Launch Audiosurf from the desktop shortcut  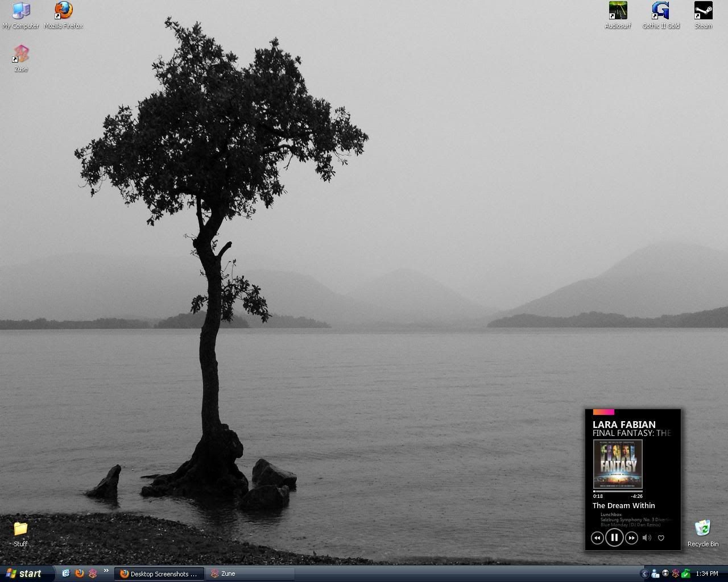[618, 15]
